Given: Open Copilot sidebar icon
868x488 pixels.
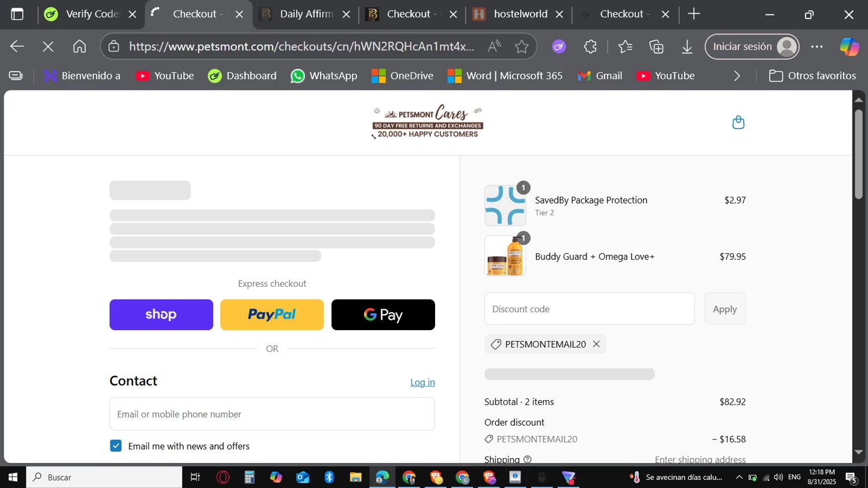Looking at the screenshot, I should (849, 46).
